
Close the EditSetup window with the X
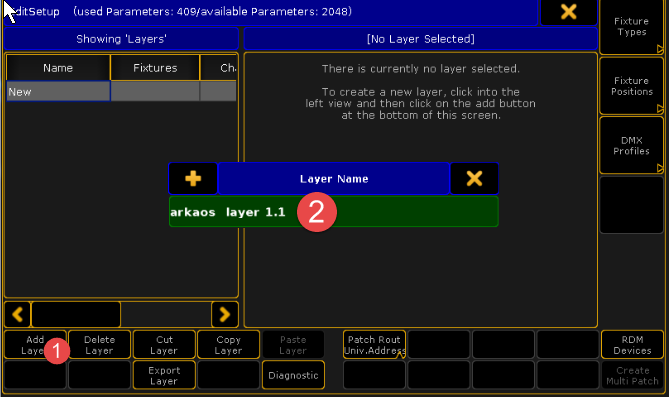click(x=569, y=12)
